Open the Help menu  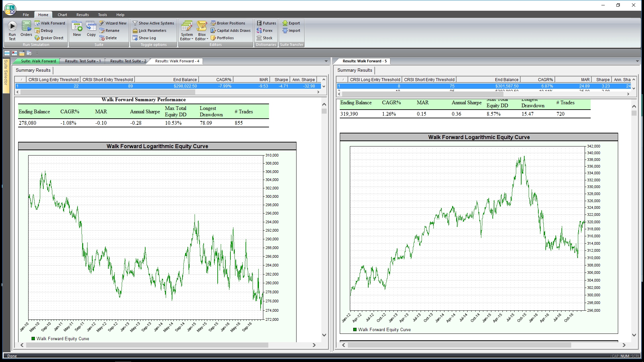pyautogui.click(x=120, y=15)
